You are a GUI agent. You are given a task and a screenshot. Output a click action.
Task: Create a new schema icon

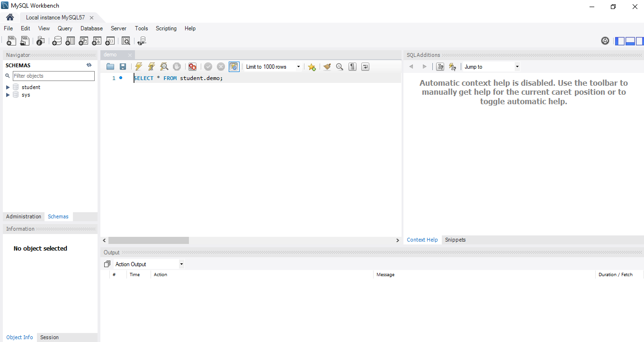57,41
